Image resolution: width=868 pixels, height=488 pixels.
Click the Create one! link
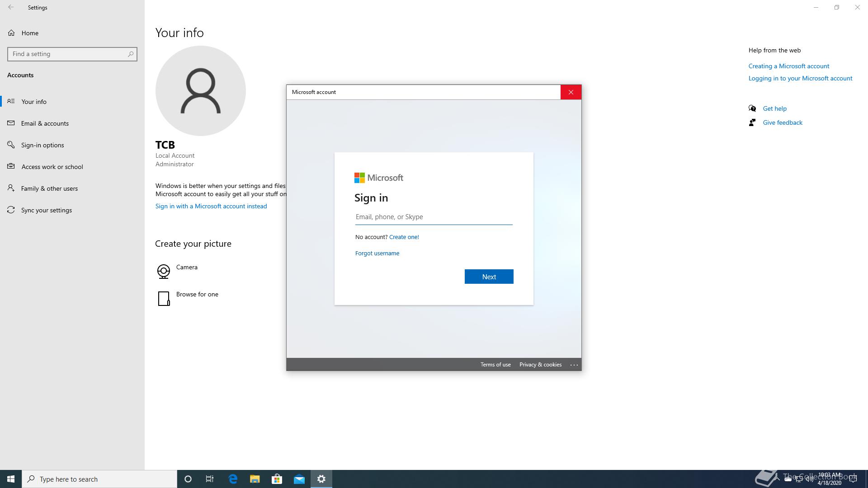coord(404,237)
